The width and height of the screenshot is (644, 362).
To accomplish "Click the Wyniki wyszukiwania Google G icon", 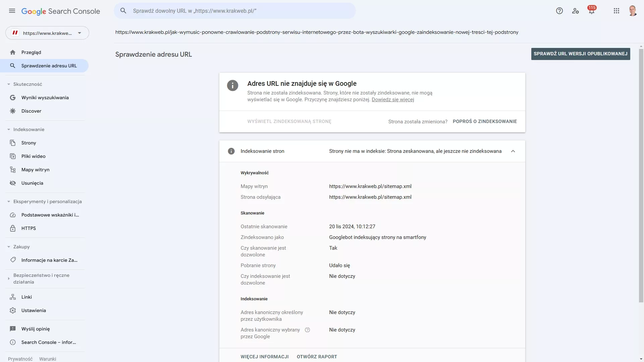I will (x=13, y=98).
